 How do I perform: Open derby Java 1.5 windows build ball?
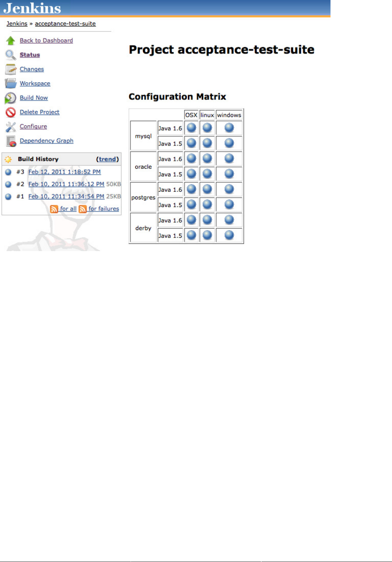pos(229,235)
